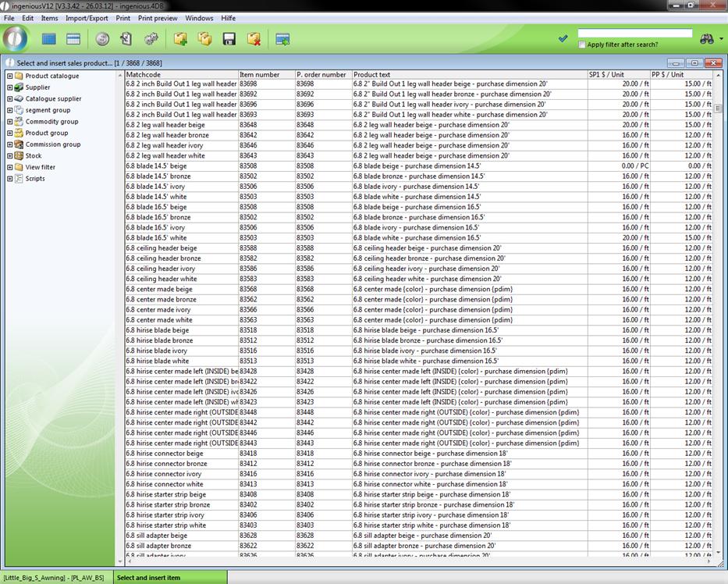This screenshot has width=728, height=584.
Task: Open the Import/Export menu
Action: tap(87, 18)
